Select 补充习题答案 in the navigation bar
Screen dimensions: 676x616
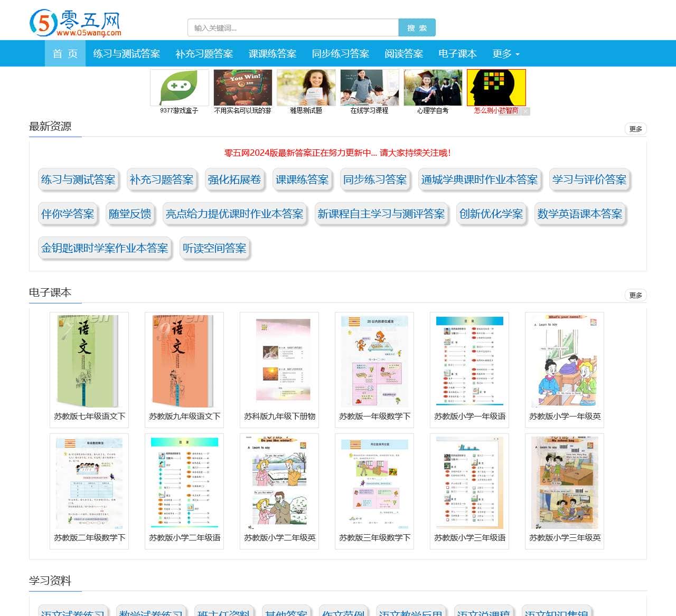tap(204, 54)
